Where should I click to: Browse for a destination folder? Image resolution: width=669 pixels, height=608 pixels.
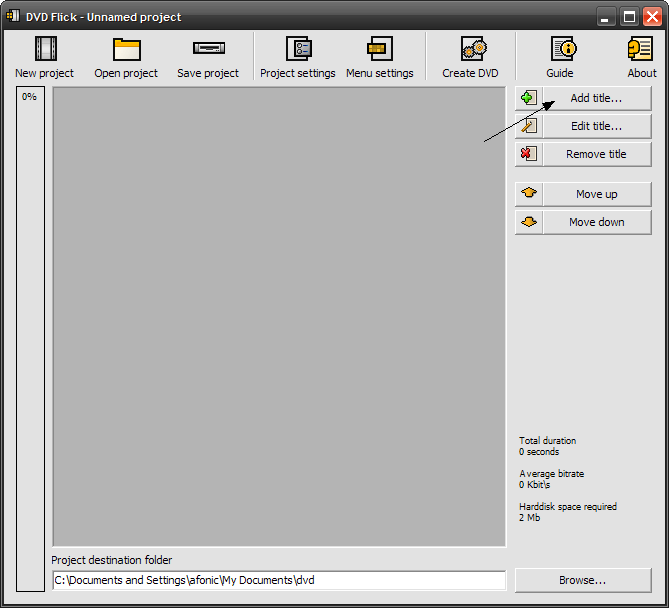[583, 580]
